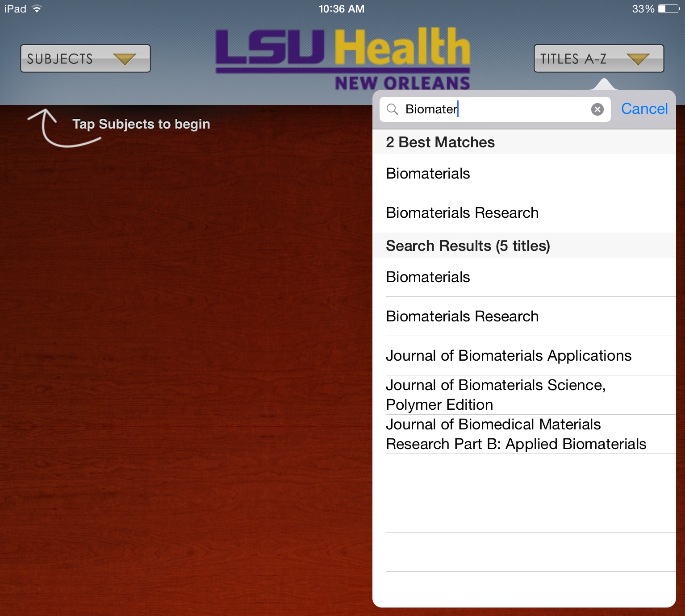
Task: Tap the battery icon in status bar
Action: pyautogui.click(x=669, y=9)
